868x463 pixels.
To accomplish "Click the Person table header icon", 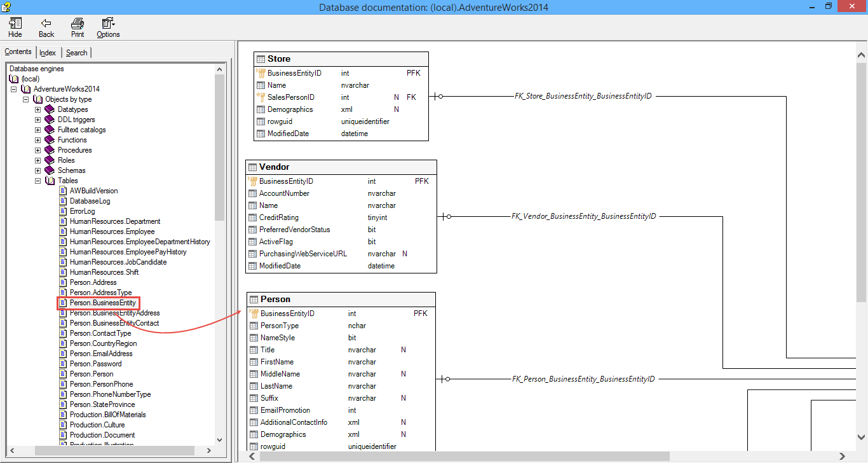I will 254,300.
